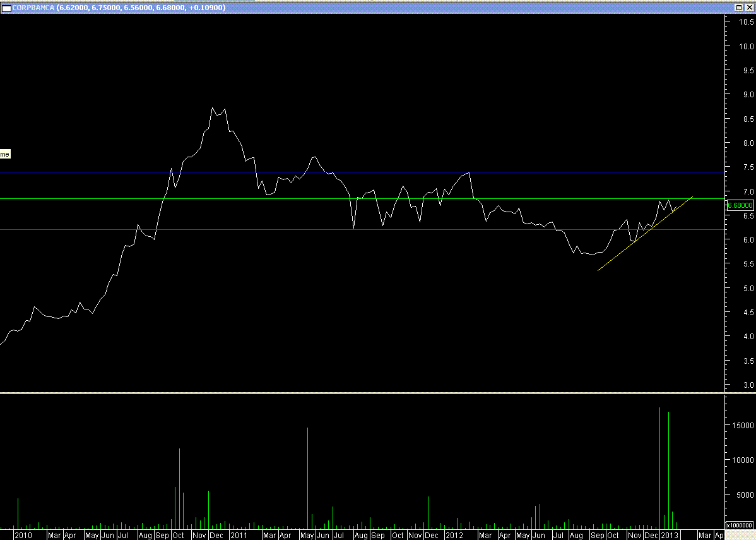Click the 5000 volume axis label
Screen dimensions: 756x540
click(x=746, y=495)
